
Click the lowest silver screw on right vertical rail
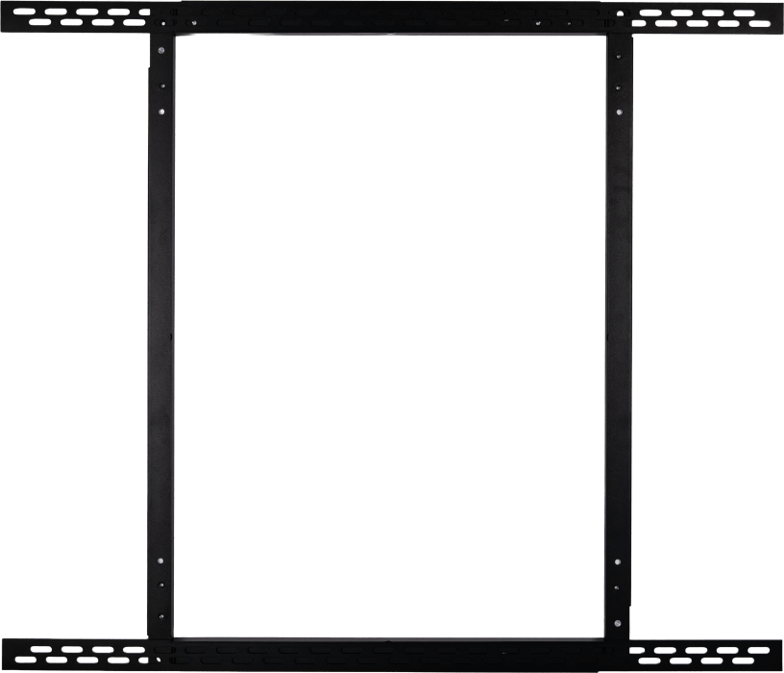coord(618,623)
